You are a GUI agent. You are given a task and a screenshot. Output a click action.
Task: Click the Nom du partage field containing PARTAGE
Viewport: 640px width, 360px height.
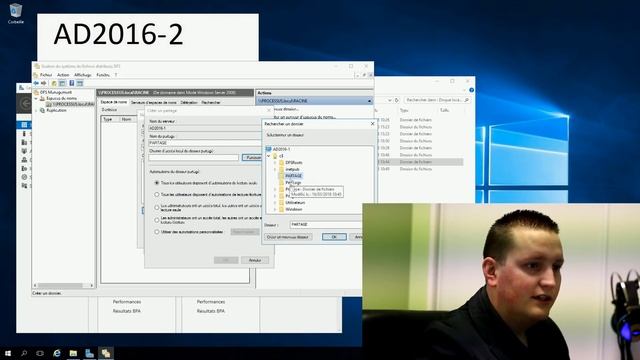(204, 143)
